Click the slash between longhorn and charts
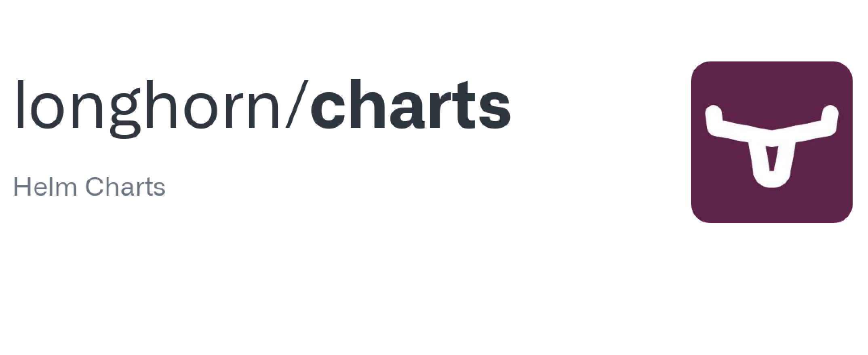This screenshot has height=355, width=868. pos(297,104)
